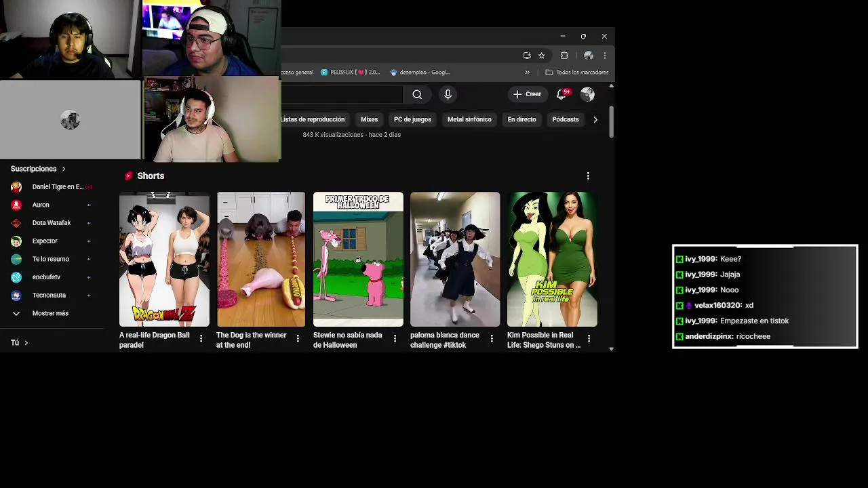Start voice search with the microphone icon
The height and width of the screenshot is (488, 868).
pos(448,95)
